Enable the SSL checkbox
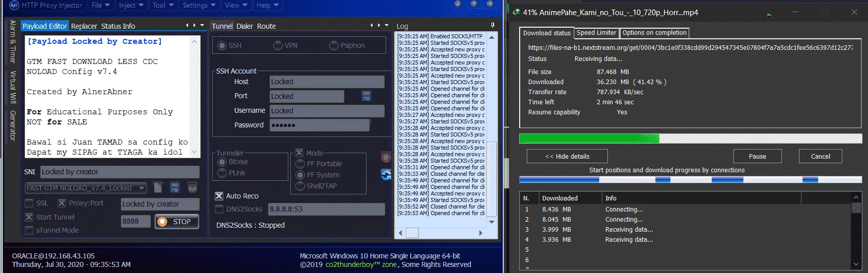 click(29, 203)
